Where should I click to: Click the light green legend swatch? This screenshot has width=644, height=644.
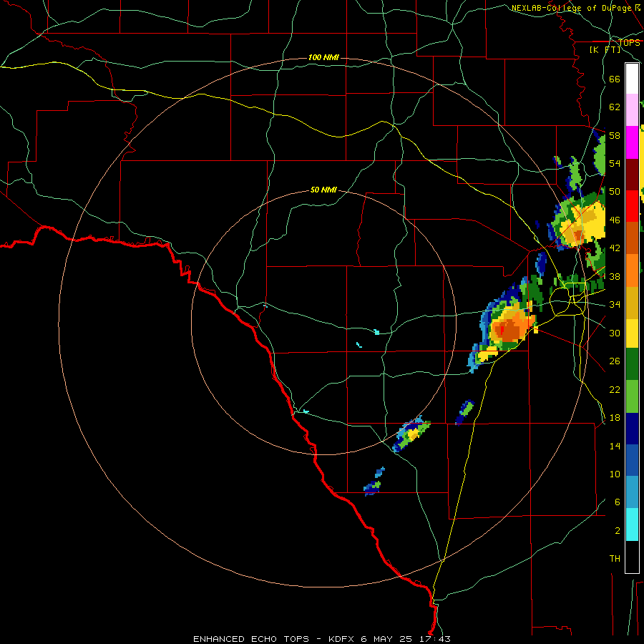pyautogui.click(x=632, y=396)
